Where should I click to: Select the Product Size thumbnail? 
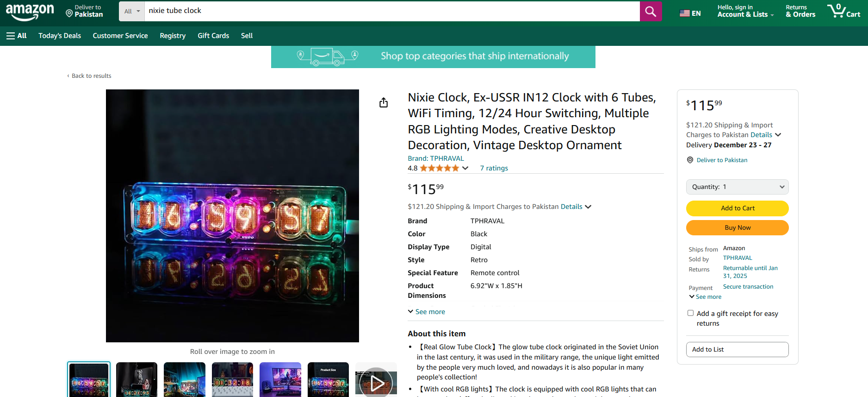coord(328,380)
